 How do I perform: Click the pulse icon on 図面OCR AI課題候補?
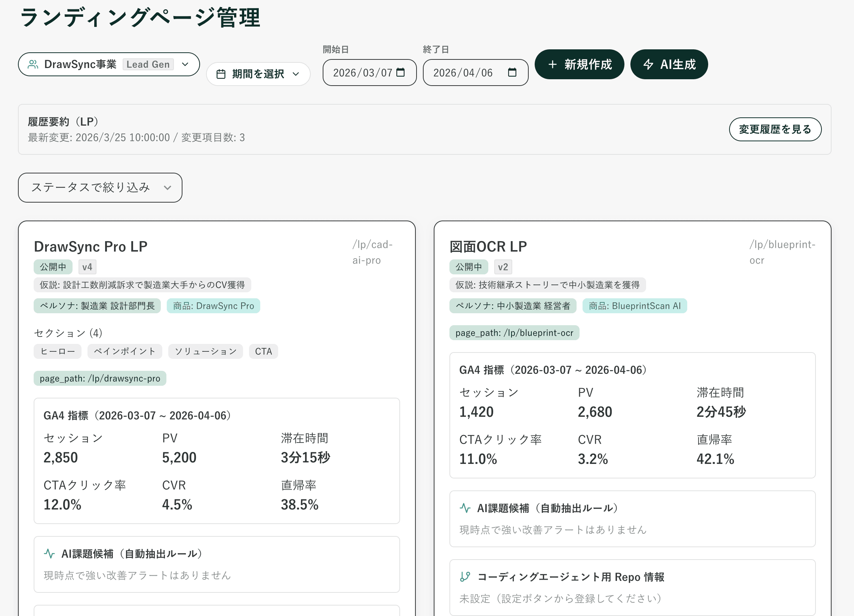(x=466, y=508)
